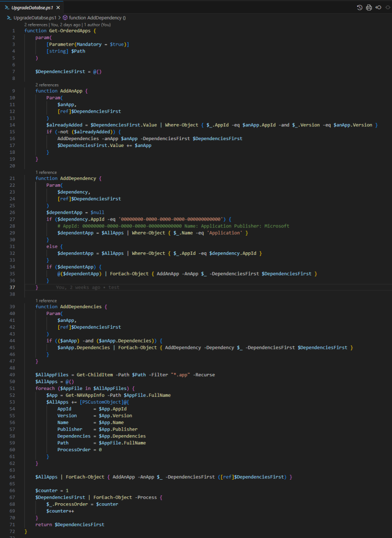Open the "1 author (You)" CodeLens

coord(98,24)
